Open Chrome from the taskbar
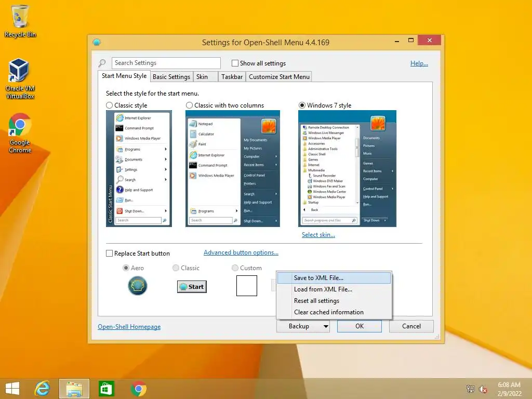The width and height of the screenshot is (532, 399). click(138, 389)
